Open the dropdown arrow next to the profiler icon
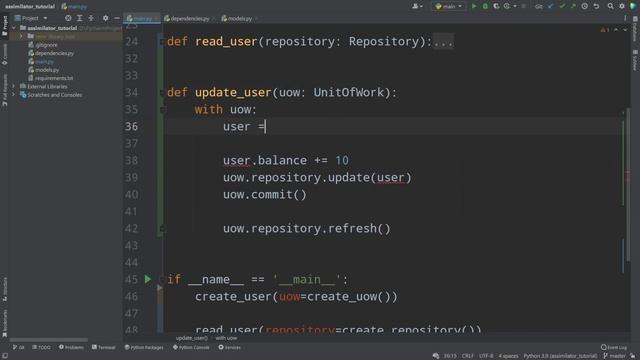Screen dimensions: 640x360 point(514,6)
